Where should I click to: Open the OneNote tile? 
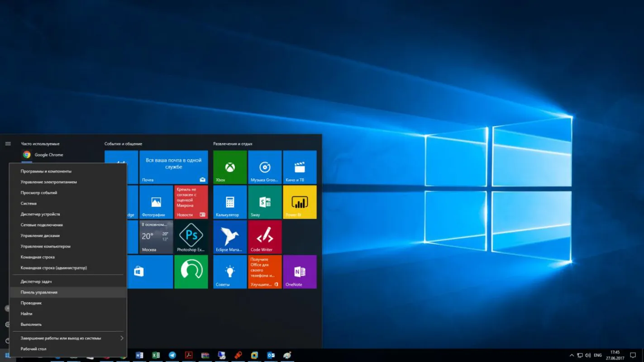(300, 272)
